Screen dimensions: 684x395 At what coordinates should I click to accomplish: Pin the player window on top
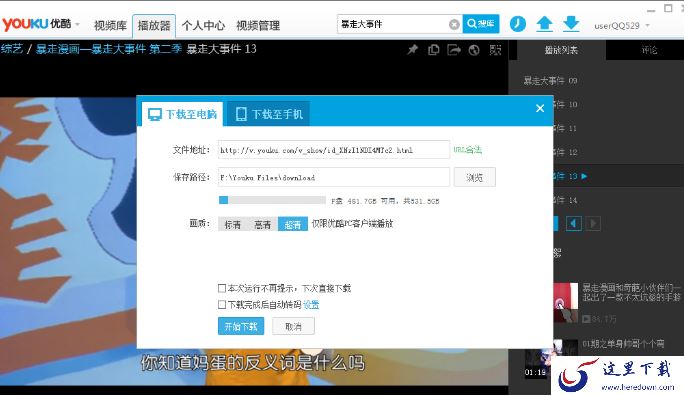point(412,50)
